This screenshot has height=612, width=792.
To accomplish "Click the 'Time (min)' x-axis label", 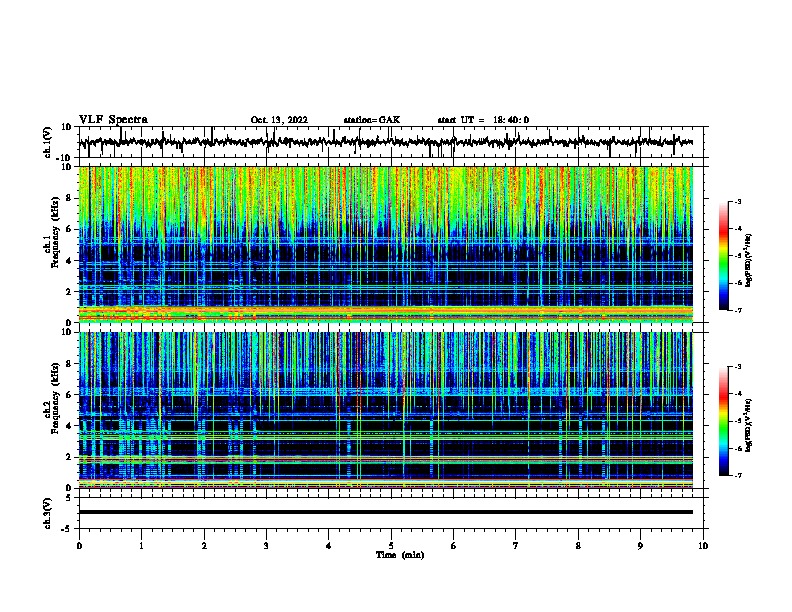I will pos(400,555).
